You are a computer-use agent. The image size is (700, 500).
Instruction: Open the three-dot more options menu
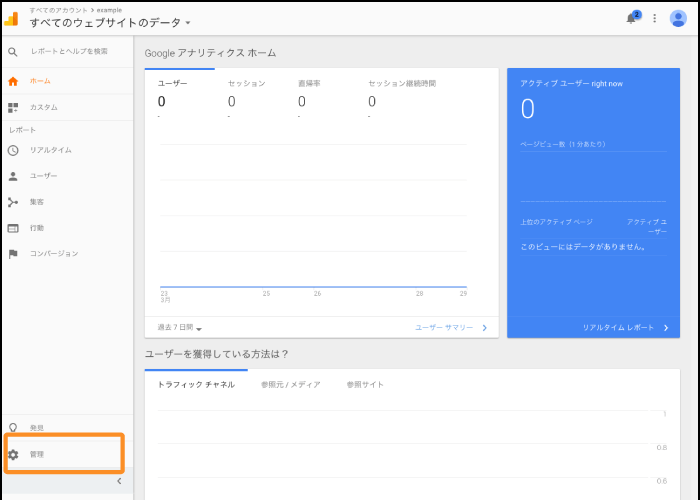[x=654, y=18]
